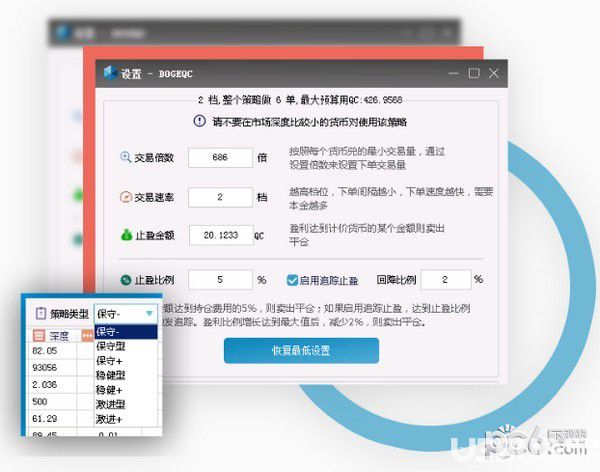This screenshot has width=600, height=472.
Task: Click the 止盈比例 input field showing 5
Action: click(220, 279)
